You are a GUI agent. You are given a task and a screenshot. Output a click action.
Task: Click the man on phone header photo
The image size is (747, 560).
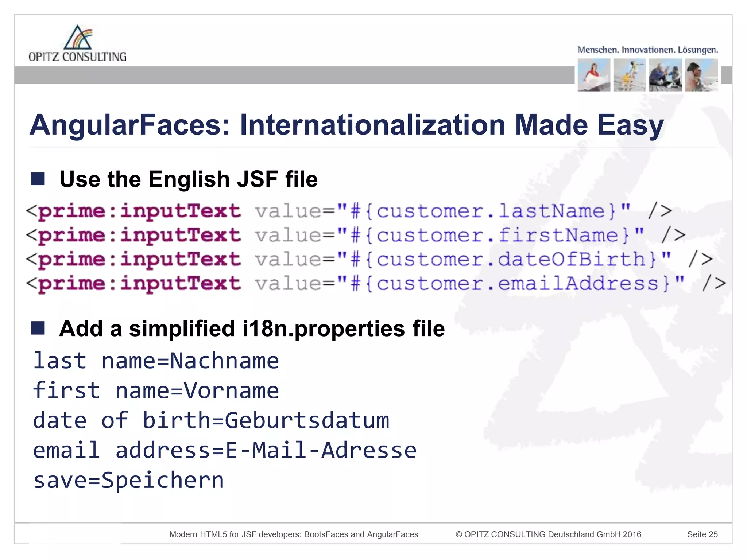tap(701, 75)
